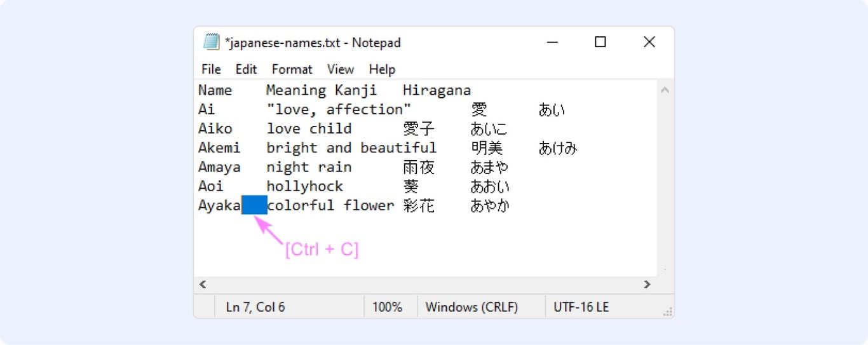Click the kanji '明美'

coord(487,148)
